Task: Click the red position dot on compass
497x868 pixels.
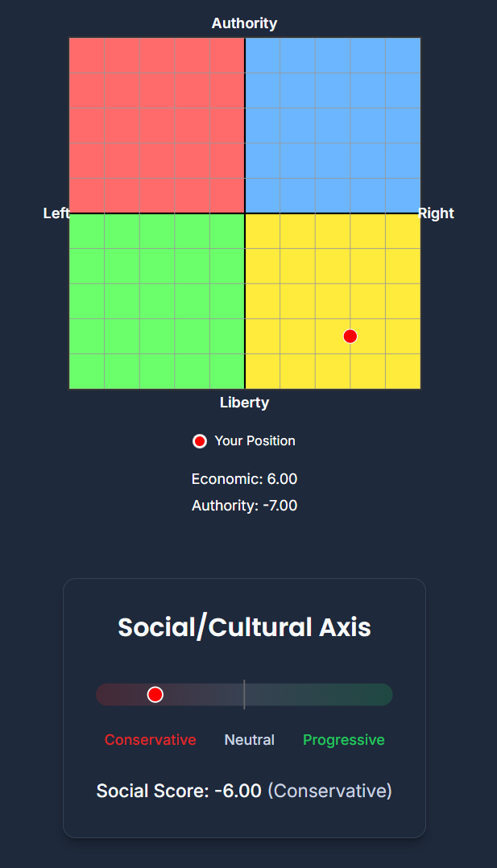Action: pyautogui.click(x=350, y=336)
